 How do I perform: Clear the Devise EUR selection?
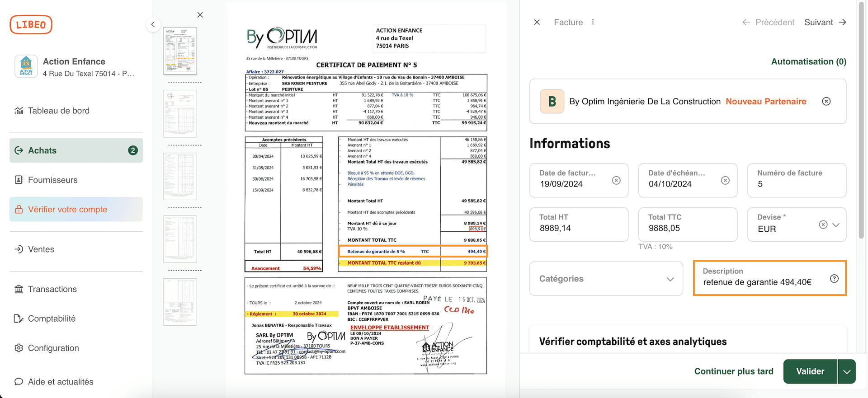(x=823, y=225)
